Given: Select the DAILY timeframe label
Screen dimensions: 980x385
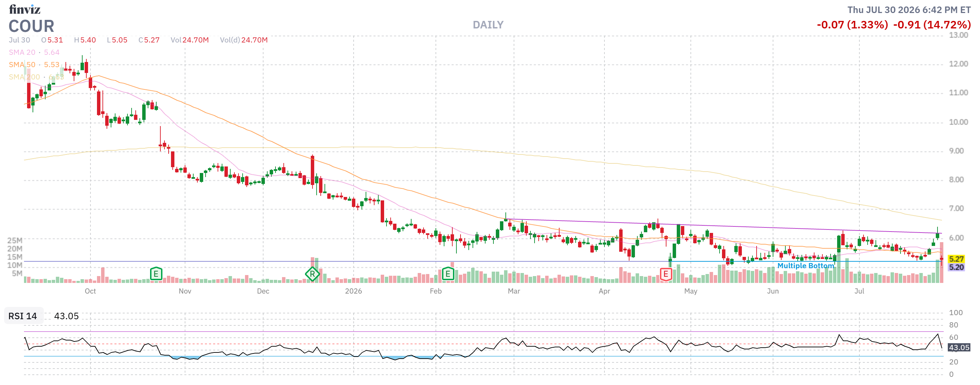Looking at the screenshot, I should (488, 25).
